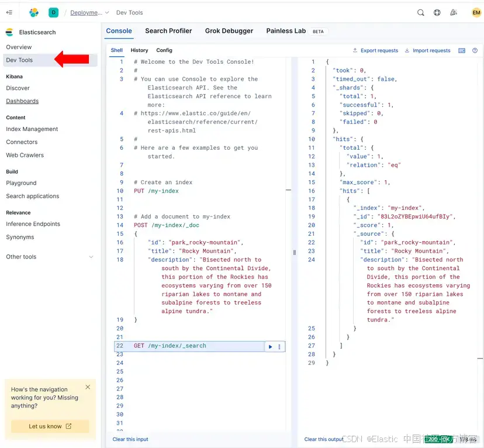Select the History sub-tab

coord(139,50)
